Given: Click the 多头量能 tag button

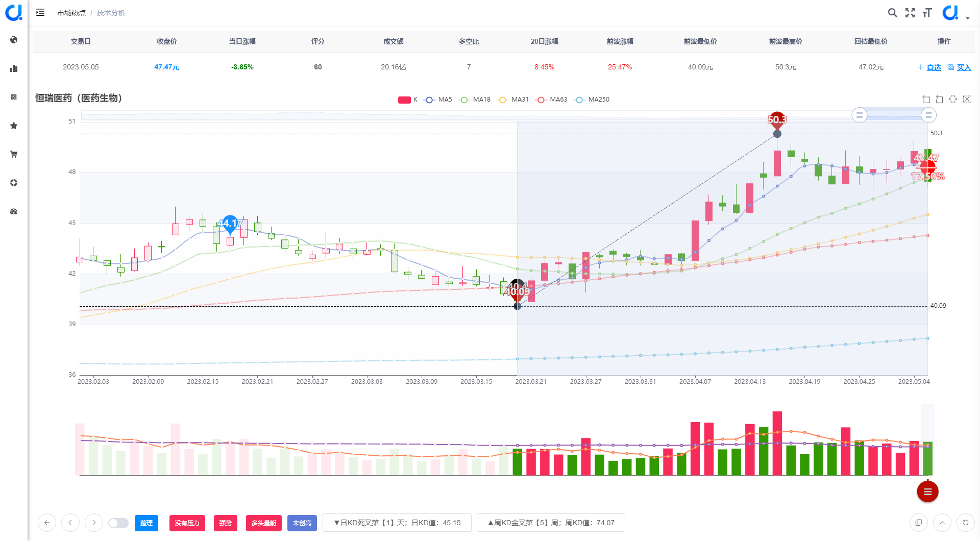Looking at the screenshot, I should point(264,523).
